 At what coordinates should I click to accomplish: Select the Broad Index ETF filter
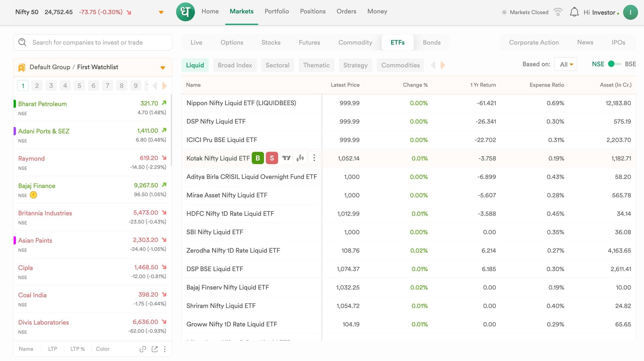pos(235,65)
